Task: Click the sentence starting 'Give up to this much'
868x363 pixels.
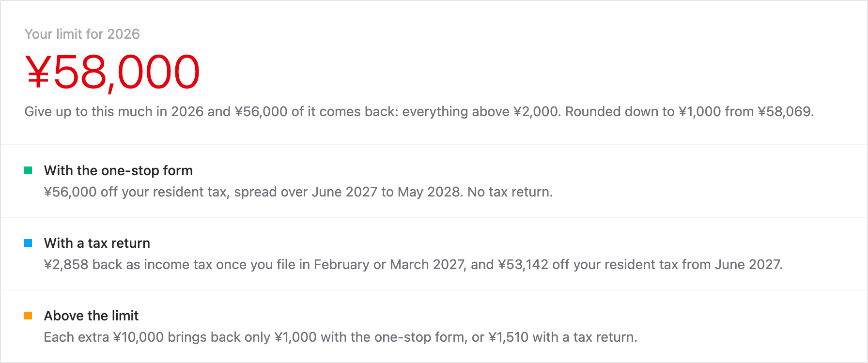Action: (x=419, y=112)
